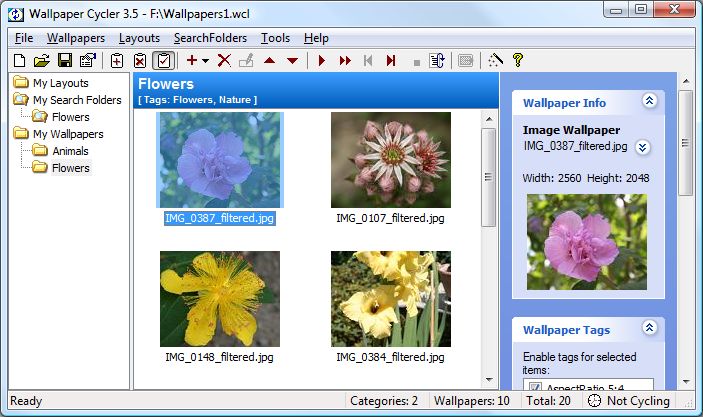Open the SearchFolders menu
This screenshot has width=703, height=417.
click(x=210, y=38)
